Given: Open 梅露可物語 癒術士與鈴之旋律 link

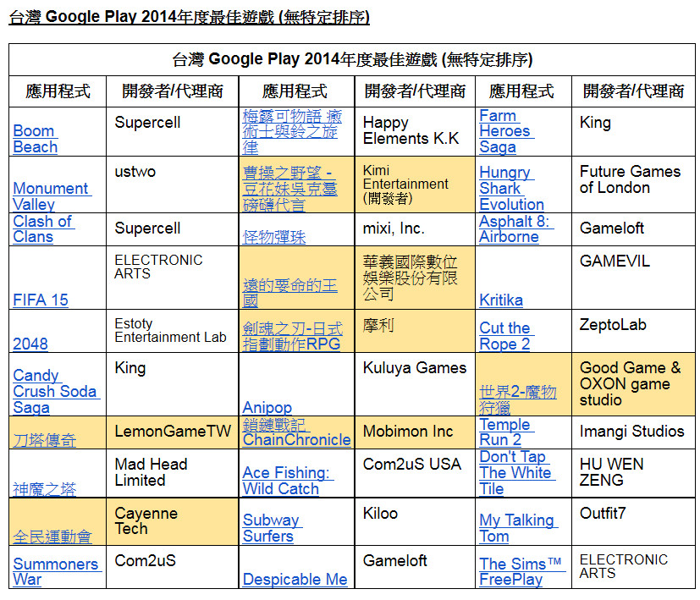Looking at the screenshot, I should click(292, 131).
